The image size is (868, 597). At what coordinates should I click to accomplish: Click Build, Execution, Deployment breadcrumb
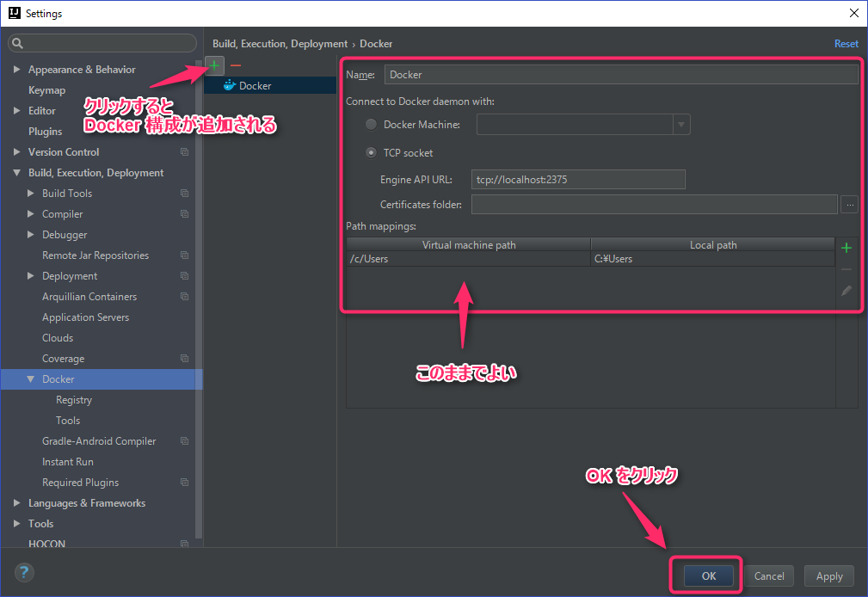point(280,44)
